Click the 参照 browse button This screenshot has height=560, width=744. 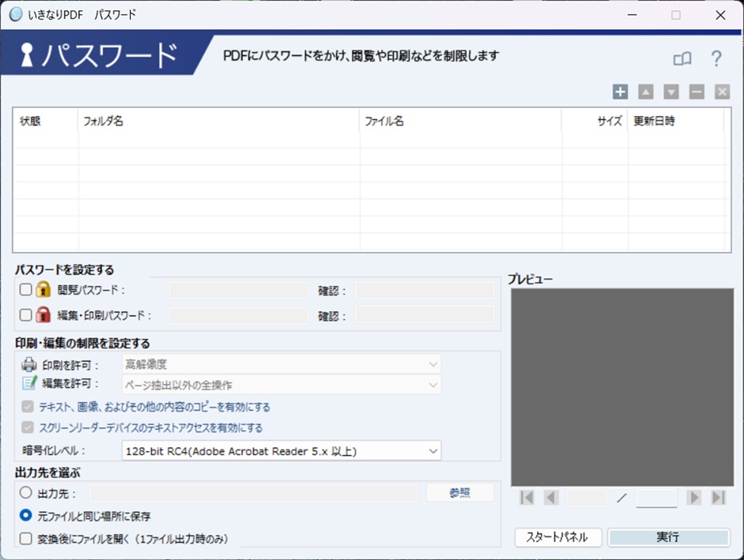click(x=460, y=492)
